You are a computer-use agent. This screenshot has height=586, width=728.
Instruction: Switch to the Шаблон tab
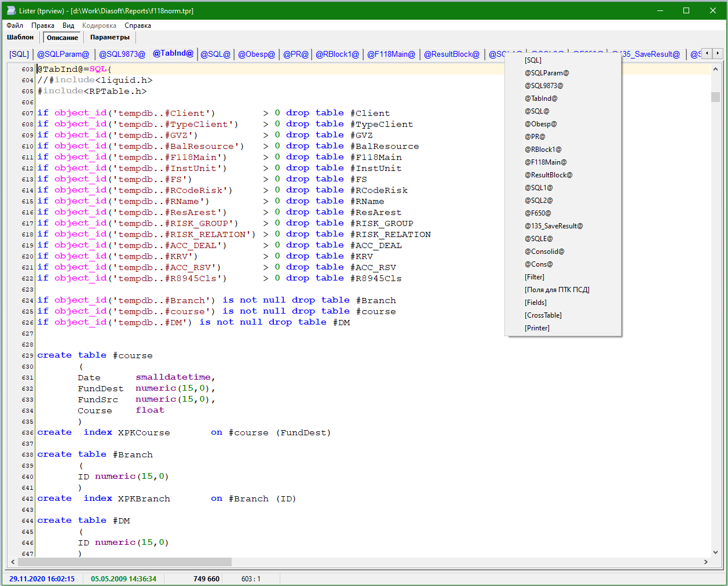tap(20, 37)
